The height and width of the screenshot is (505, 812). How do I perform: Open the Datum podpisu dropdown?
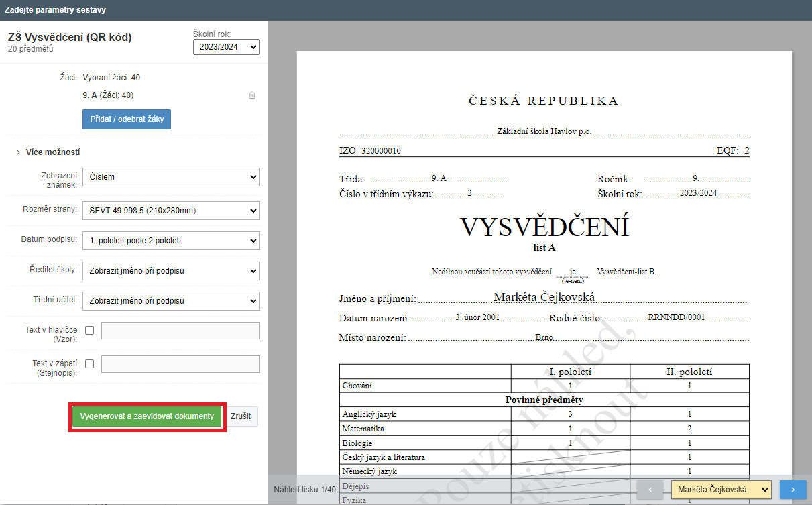(x=171, y=240)
